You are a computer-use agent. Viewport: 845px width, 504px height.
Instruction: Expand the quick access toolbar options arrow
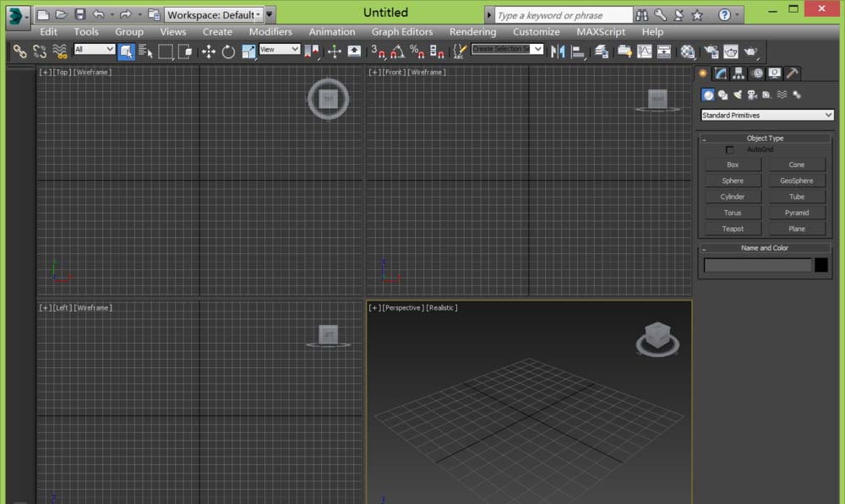pos(269,14)
